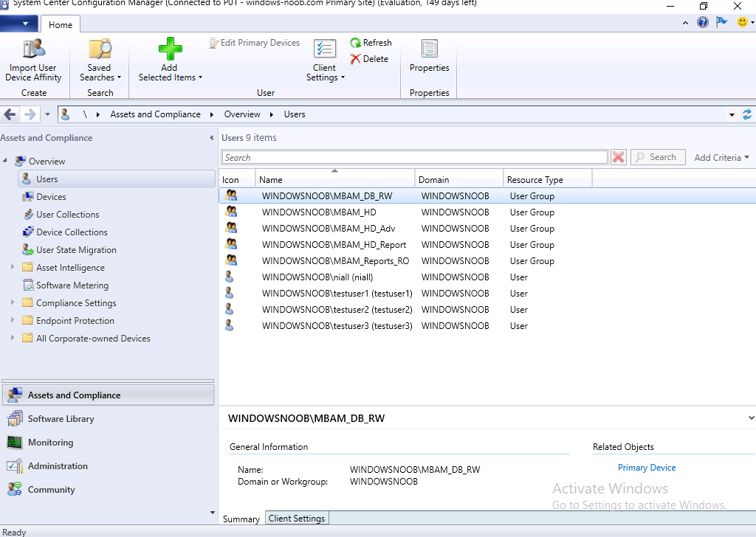Expand the Compliance Settings folder
756x537 pixels.
click(13, 302)
